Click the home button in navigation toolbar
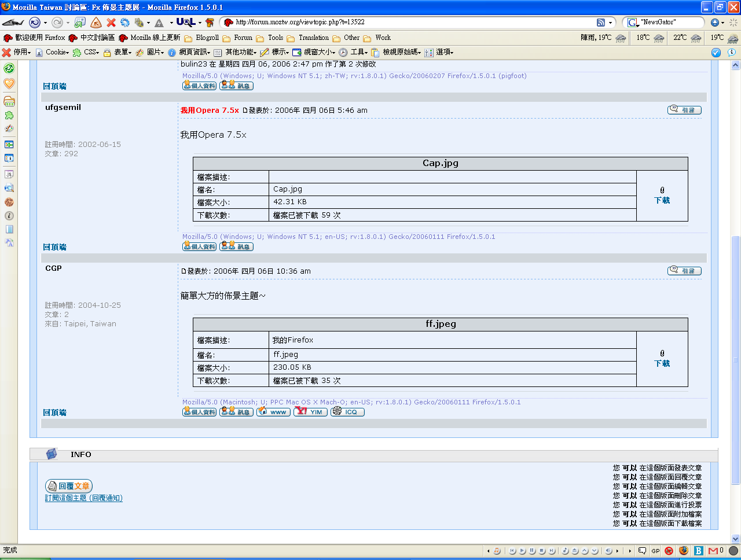Viewport: 741px width, 560px height. point(96,23)
